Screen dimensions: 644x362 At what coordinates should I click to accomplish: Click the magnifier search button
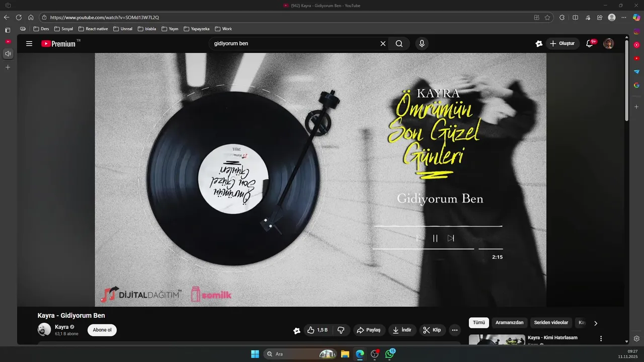pos(399,44)
